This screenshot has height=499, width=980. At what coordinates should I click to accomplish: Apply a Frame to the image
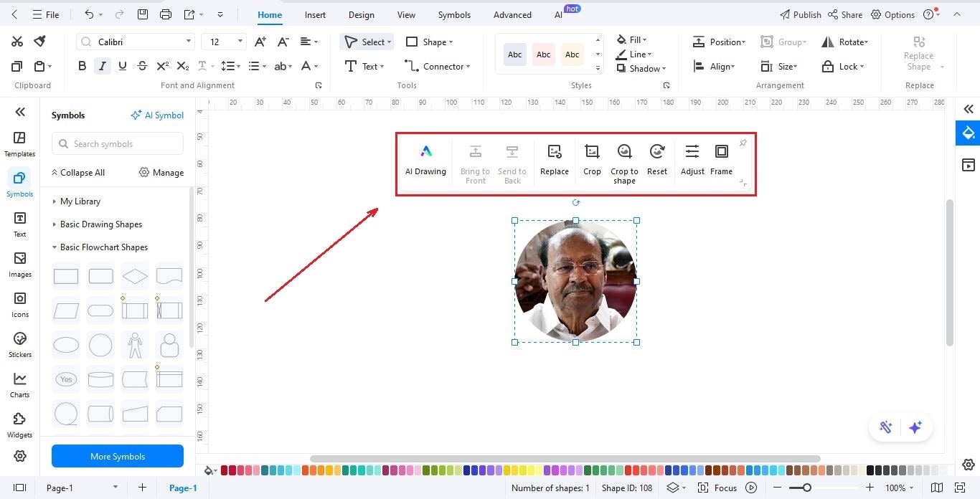[x=721, y=159]
